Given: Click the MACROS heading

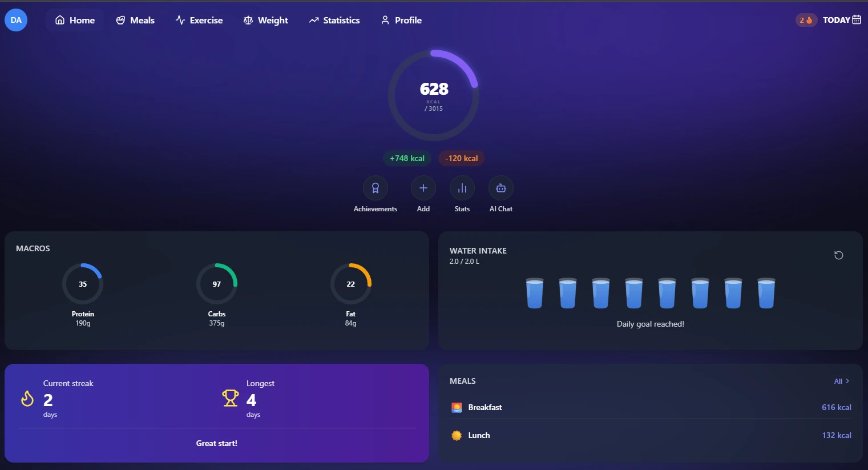Looking at the screenshot, I should coord(33,248).
